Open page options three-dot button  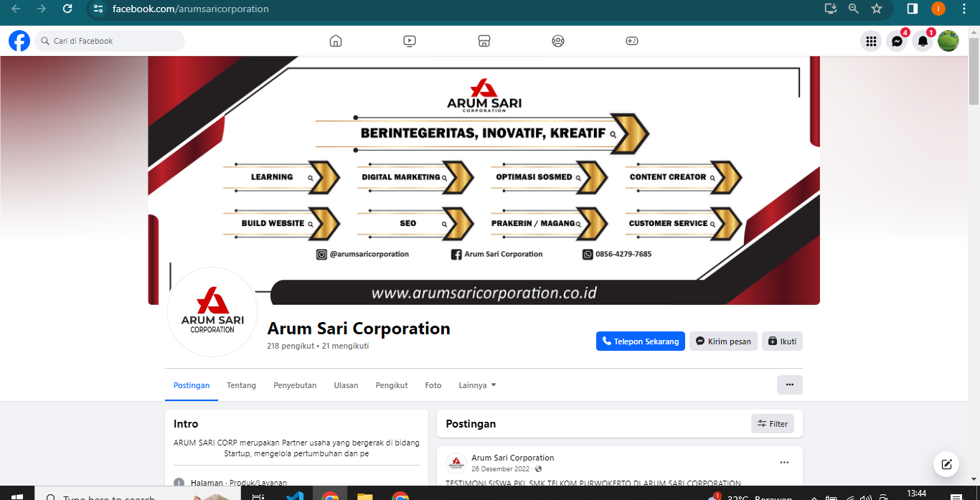[790, 385]
